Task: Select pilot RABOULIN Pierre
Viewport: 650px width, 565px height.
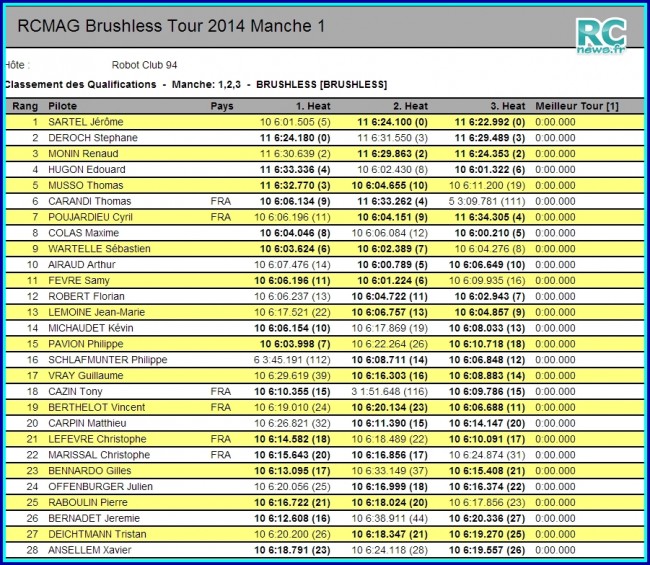Action: pyautogui.click(x=88, y=502)
